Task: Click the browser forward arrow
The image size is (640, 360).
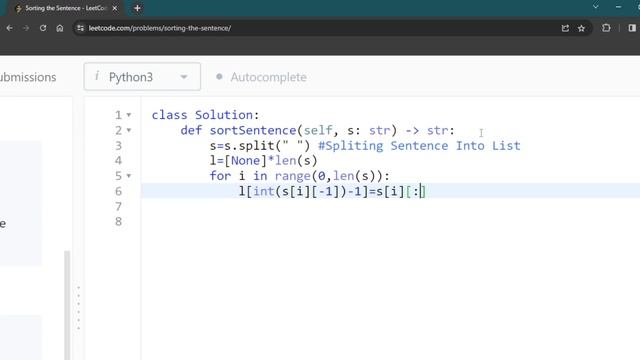Action: (x=26, y=28)
